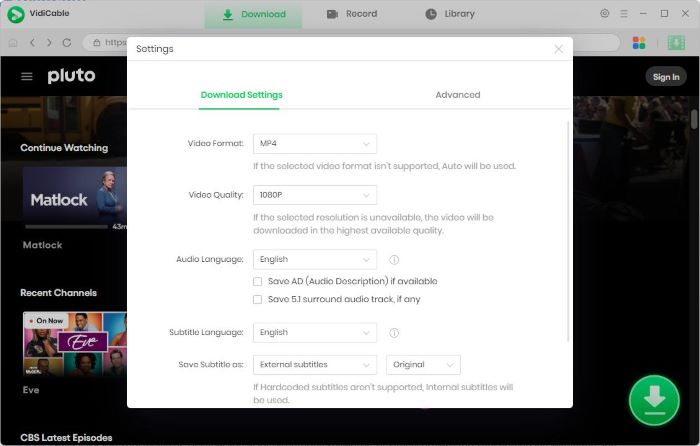Click the green download arrow button
The image size is (700, 446).
point(654,400)
